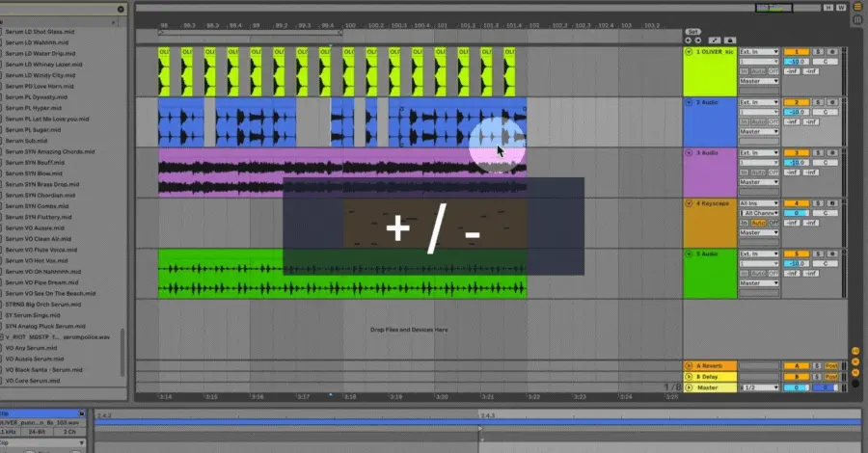Go to the next locator arrow
Screen dimensions: 868x453
[698, 40]
